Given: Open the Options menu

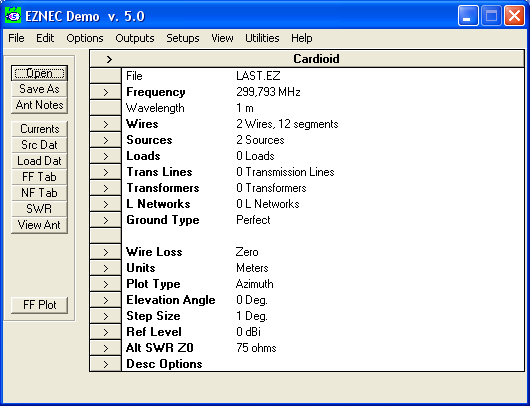Looking at the screenshot, I should (x=85, y=38).
